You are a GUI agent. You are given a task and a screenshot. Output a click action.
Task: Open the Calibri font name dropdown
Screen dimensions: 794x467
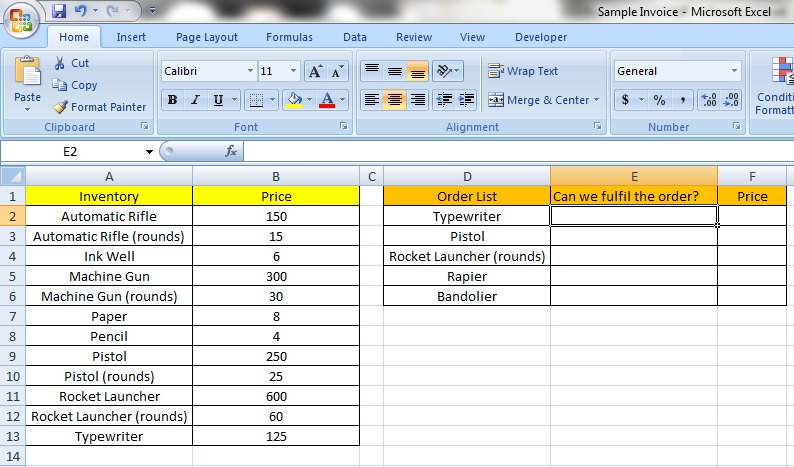(x=250, y=71)
